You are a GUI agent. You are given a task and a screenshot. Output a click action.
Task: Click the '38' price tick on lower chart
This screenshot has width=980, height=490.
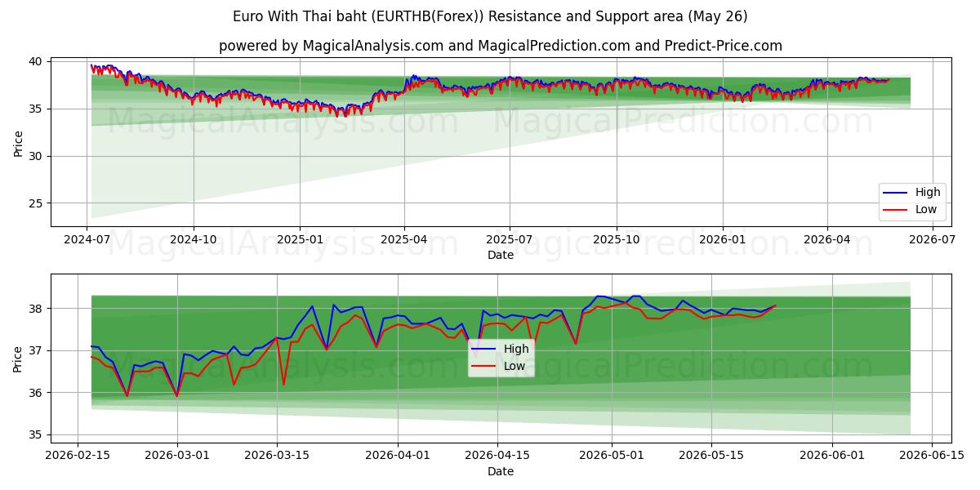point(38,309)
